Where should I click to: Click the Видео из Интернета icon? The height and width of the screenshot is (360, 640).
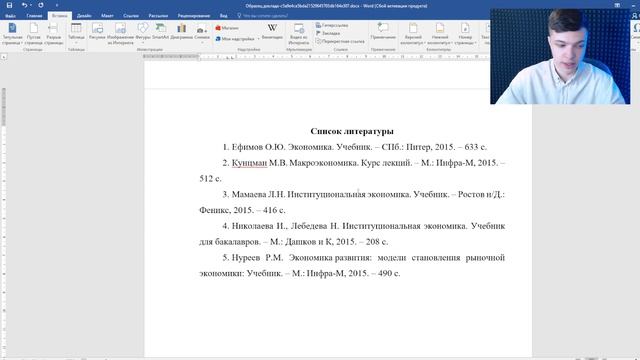click(299, 34)
